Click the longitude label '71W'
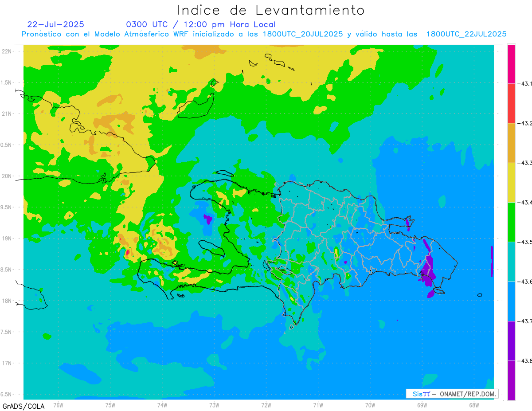This screenshot has width=532, height=411. coord(318,405)
